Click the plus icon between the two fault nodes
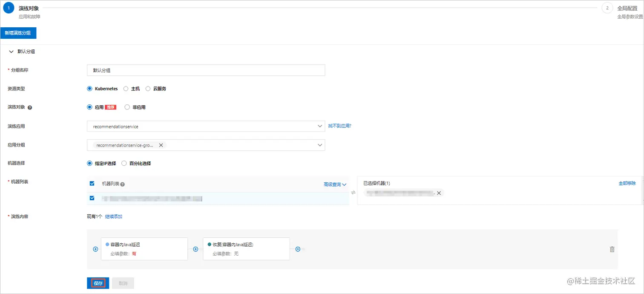Image resolution: width=644 pixels, height=294 pixels. [x=195, y=249]
